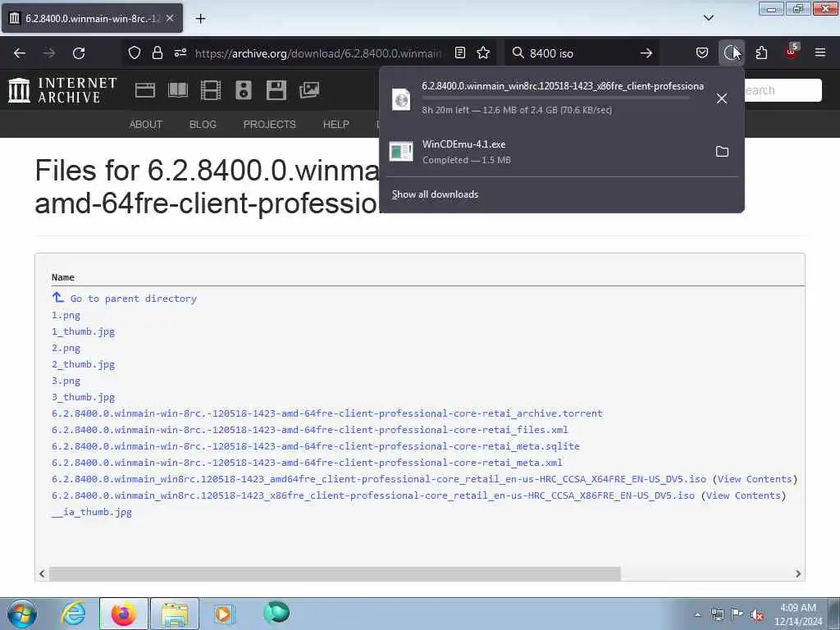Open the retai_meta.xml link
840x630 pixels.
tap(307, 463)
